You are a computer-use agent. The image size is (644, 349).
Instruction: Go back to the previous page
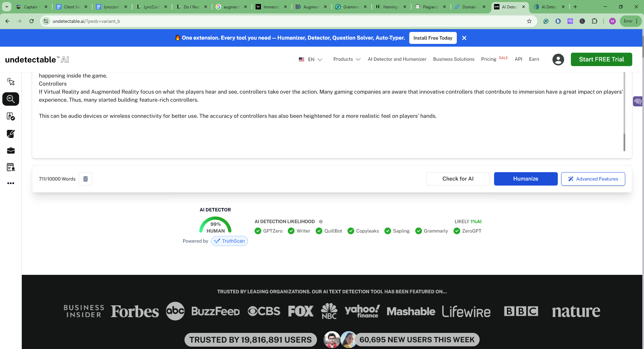pyautogui.click(x=7, y=21)
